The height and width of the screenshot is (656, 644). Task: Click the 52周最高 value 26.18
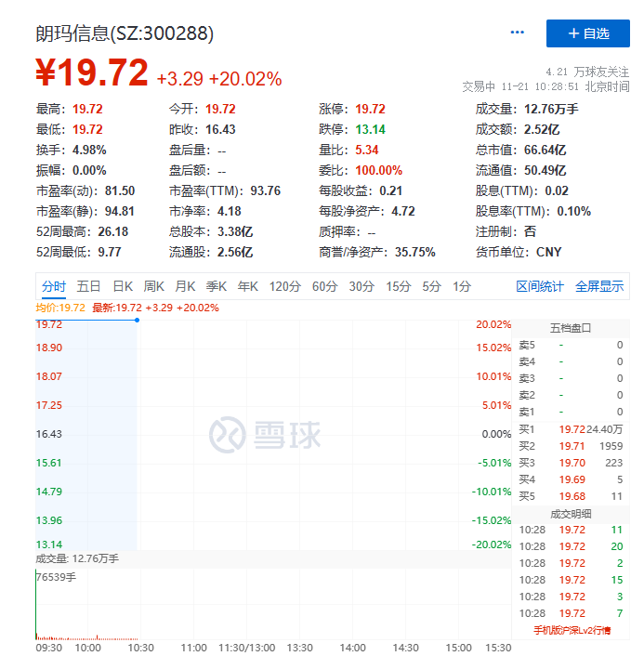[x=113, y=231]
